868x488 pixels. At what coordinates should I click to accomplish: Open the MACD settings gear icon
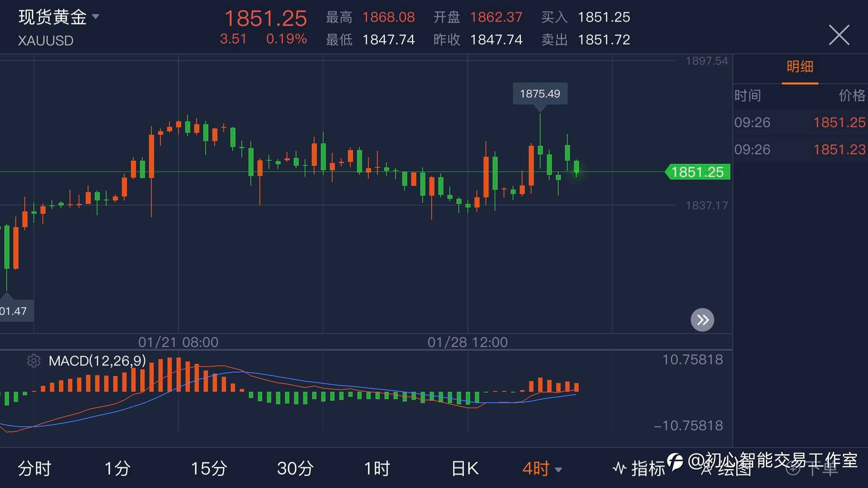click(x=34, y=360)
